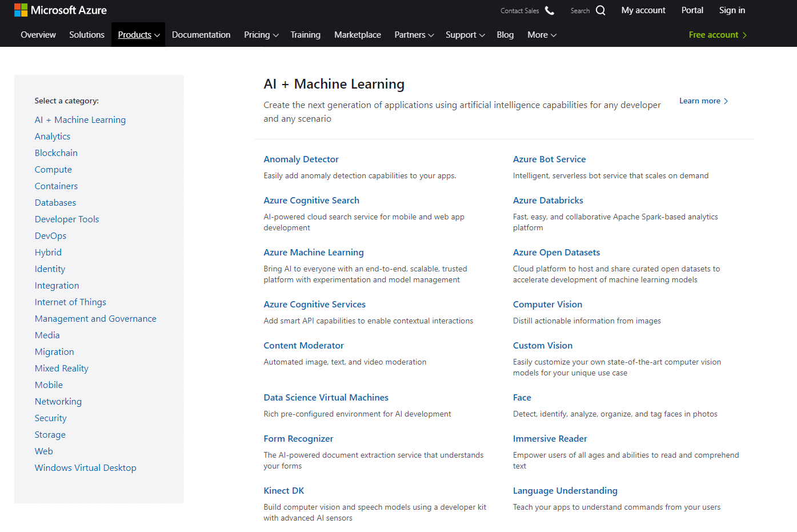Open the Documentation menu item
This screenshot has width=797, height=532.
[201, 34]
